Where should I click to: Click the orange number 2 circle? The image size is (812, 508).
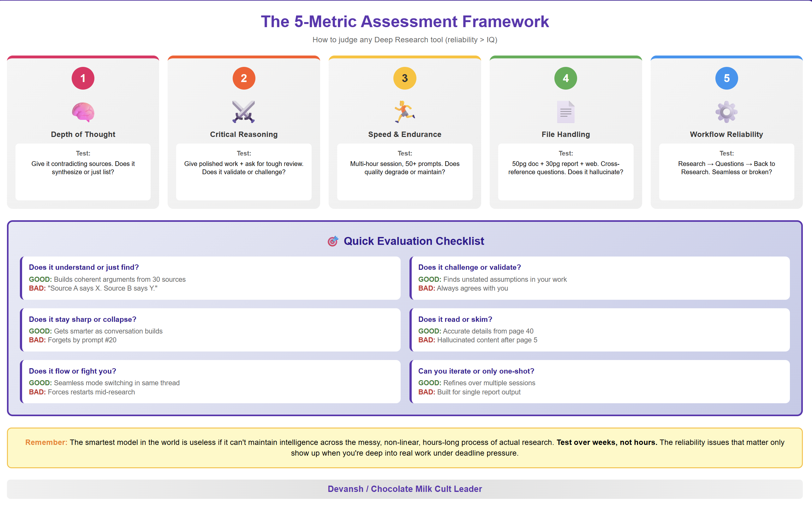point(244,78)
